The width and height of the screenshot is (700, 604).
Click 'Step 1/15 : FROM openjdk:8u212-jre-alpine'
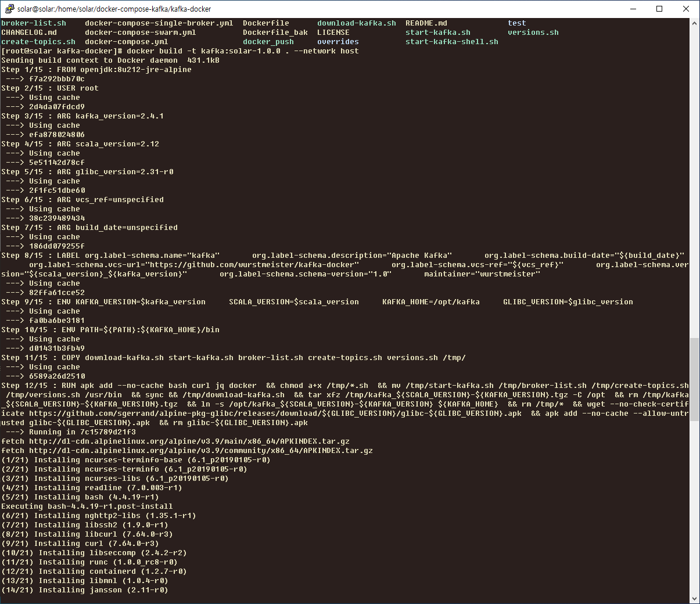96,70
